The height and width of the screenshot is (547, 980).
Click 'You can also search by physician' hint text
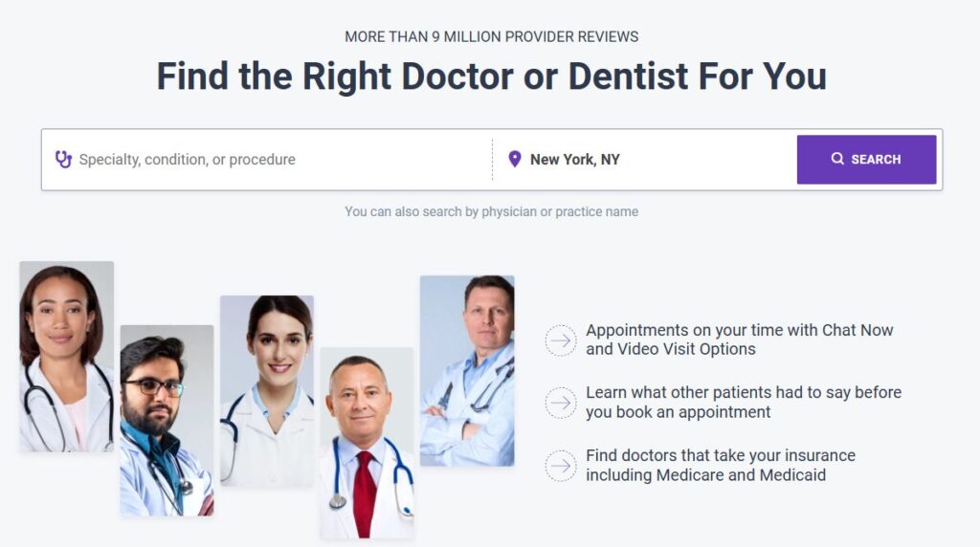[491, 211]
